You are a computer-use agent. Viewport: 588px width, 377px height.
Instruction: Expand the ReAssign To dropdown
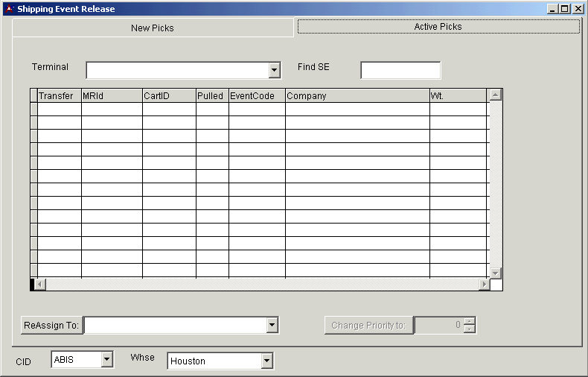coord(272,325)
